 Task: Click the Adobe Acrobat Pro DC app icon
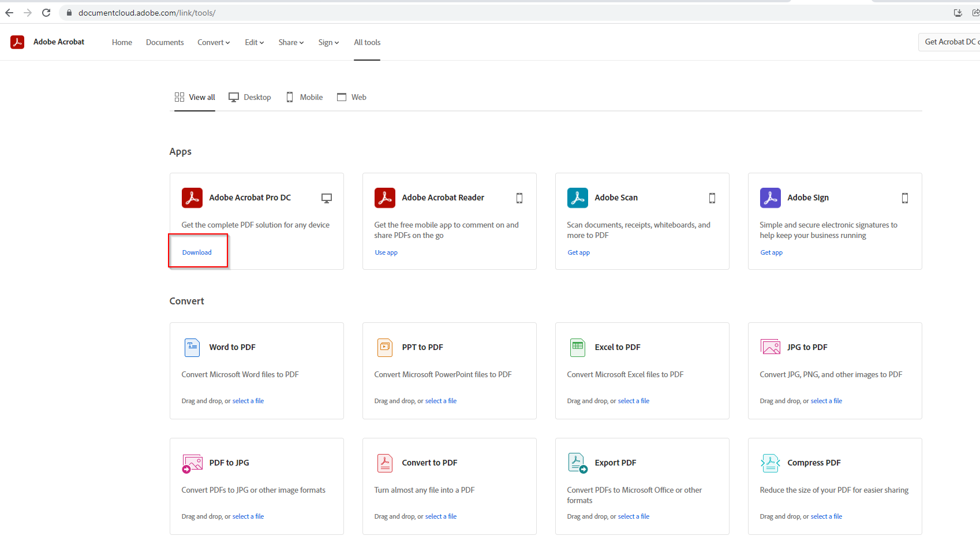click(192, 198)
